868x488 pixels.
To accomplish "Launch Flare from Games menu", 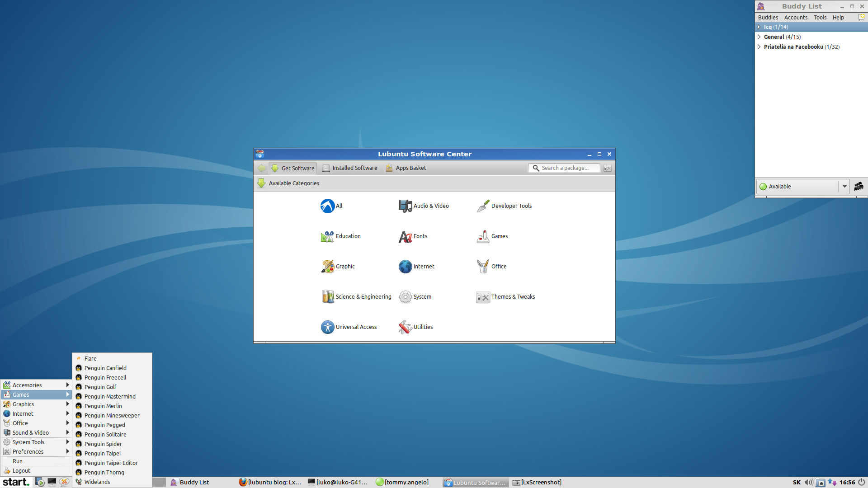I will (x=112, y=358).
